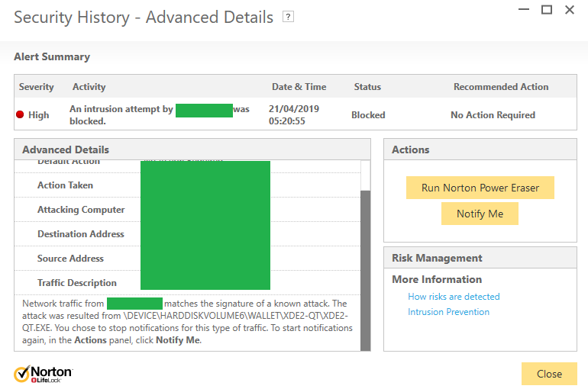Image resolution: width=588 pixels, height=389 pixels.
Task: Minimize the Security History window
Action: (524, 9)
